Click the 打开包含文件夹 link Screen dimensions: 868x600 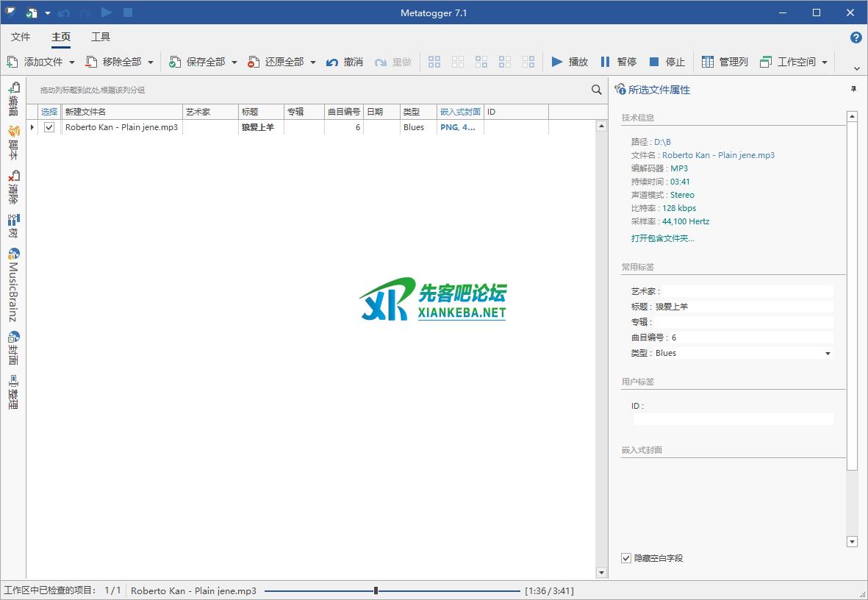662,238
